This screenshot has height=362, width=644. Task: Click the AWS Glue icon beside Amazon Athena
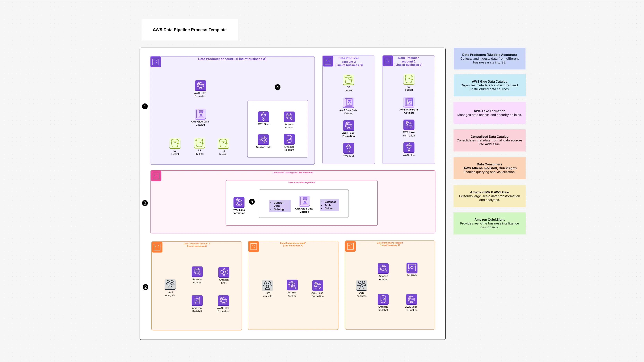[263, 117]
